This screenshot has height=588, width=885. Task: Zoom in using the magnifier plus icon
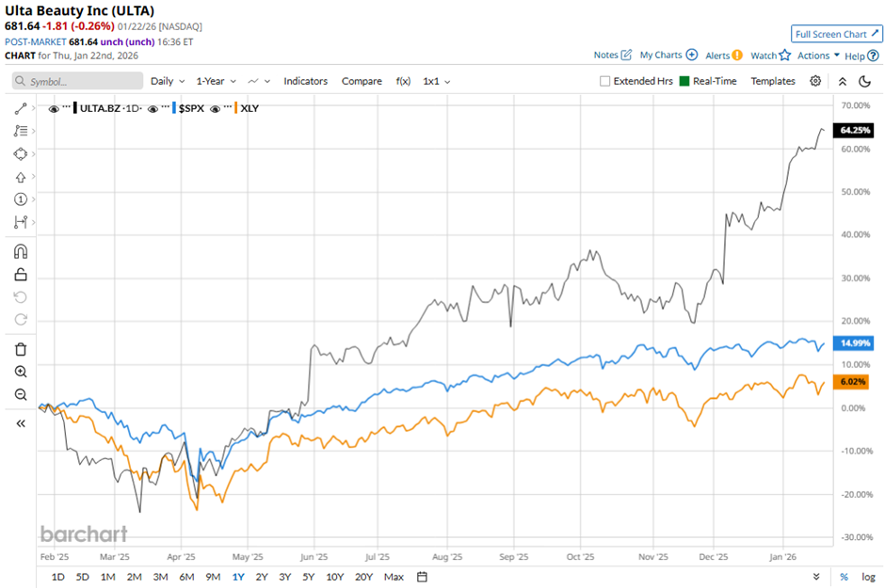click(21, 372)
